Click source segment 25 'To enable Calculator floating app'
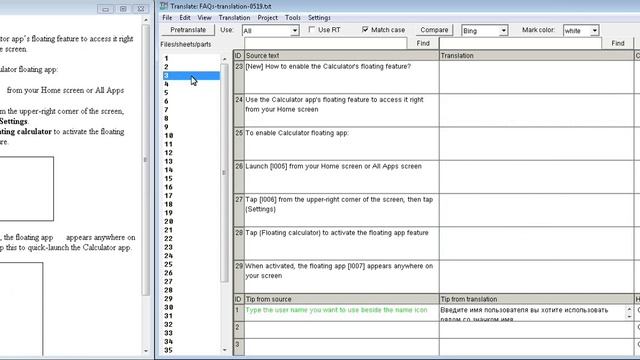Screen dimensions: 640x360 click(342, 144)
